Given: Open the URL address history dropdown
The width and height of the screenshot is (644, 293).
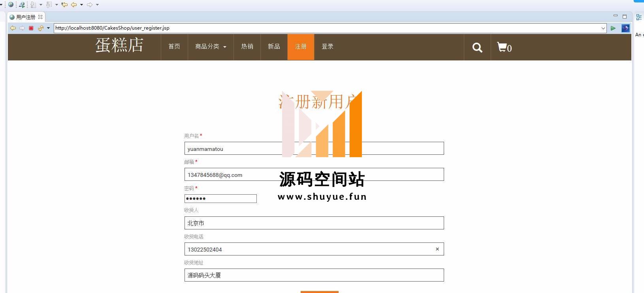Looking at the screenshot, I should [603, 28].
